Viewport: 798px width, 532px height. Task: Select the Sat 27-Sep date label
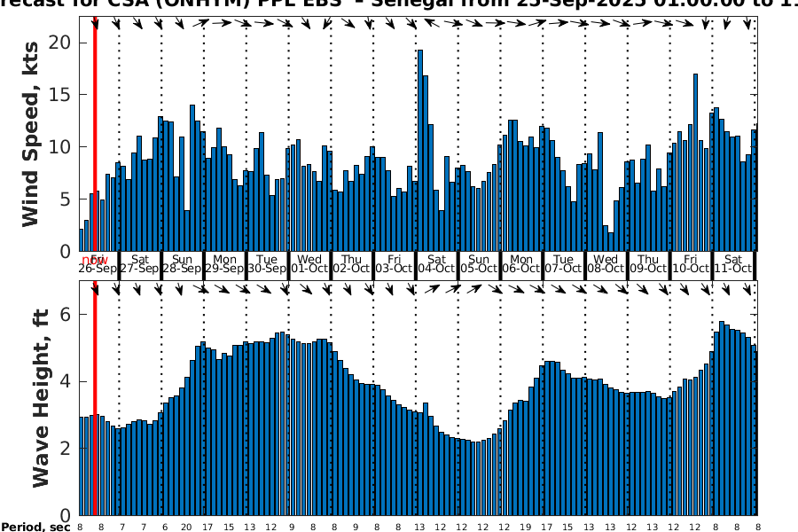point(140,264)
